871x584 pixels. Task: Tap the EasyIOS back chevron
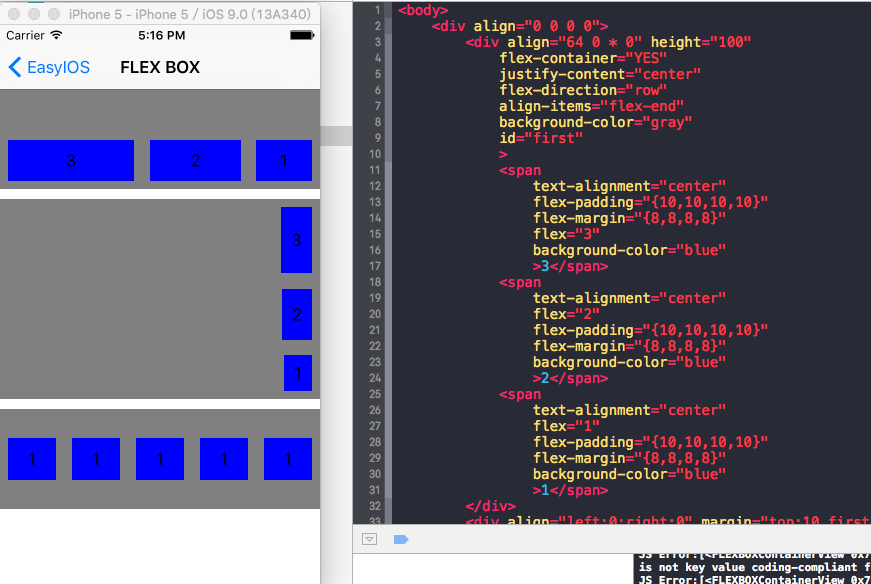point(14,67)
